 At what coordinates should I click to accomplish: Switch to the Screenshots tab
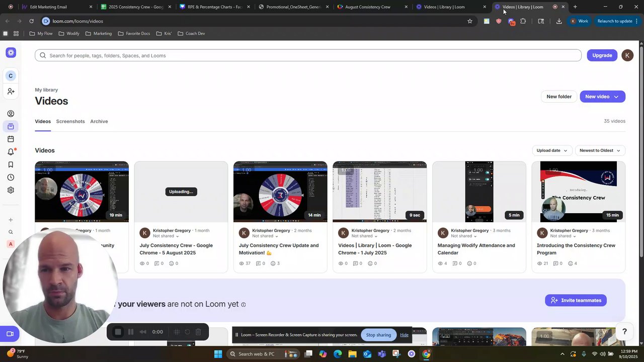70,121
